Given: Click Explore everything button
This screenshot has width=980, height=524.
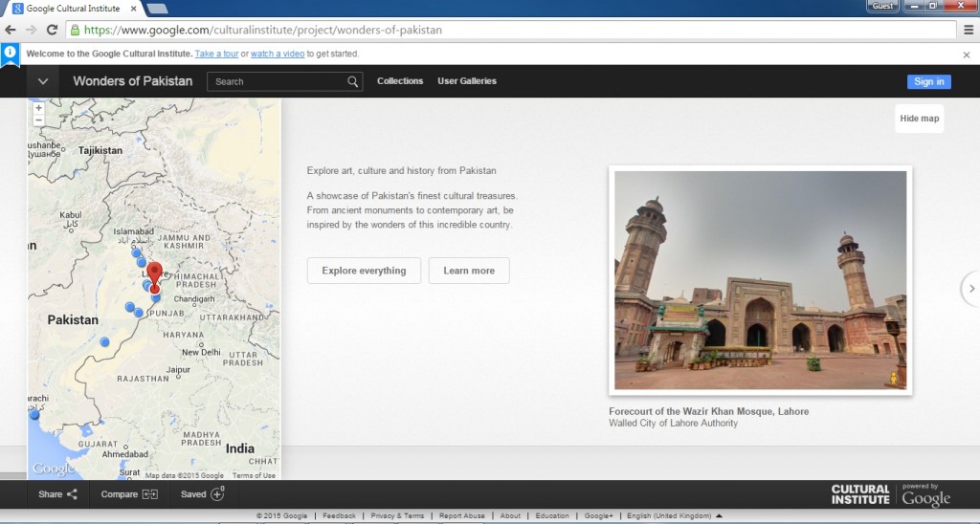Looking at the screenshot, I should pos(364,271).
